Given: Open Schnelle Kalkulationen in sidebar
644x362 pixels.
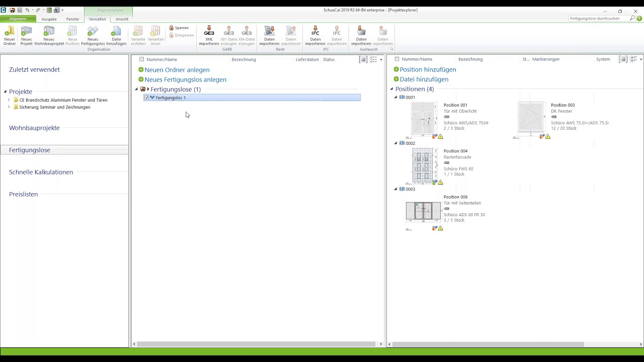Looking at the screenshot, I should pyautogui.click(x=41, y=172).
